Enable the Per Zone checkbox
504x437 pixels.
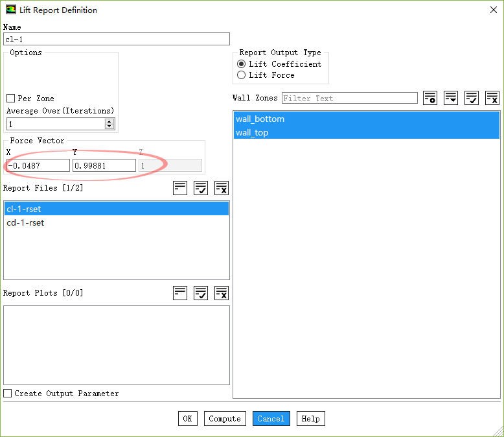(x=10, y=99)
